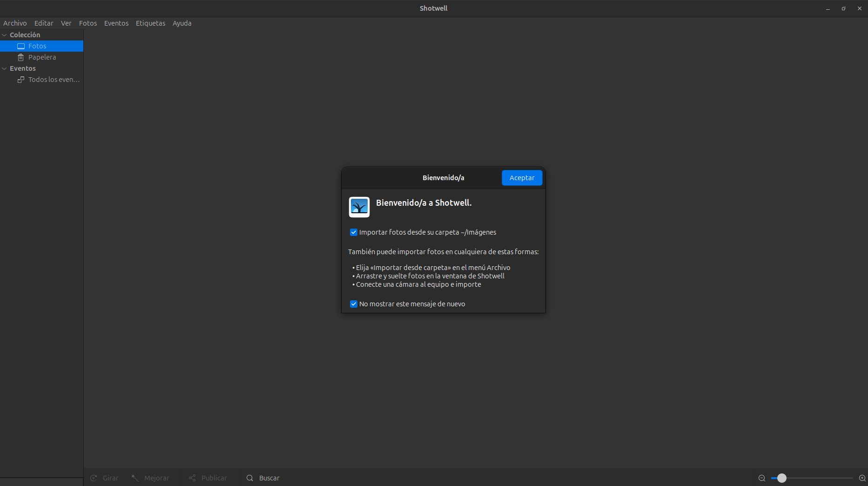Viewport: 868px width, 486px height.
Task: Open the Ayuda menu
Action: (x=182, y=23)
